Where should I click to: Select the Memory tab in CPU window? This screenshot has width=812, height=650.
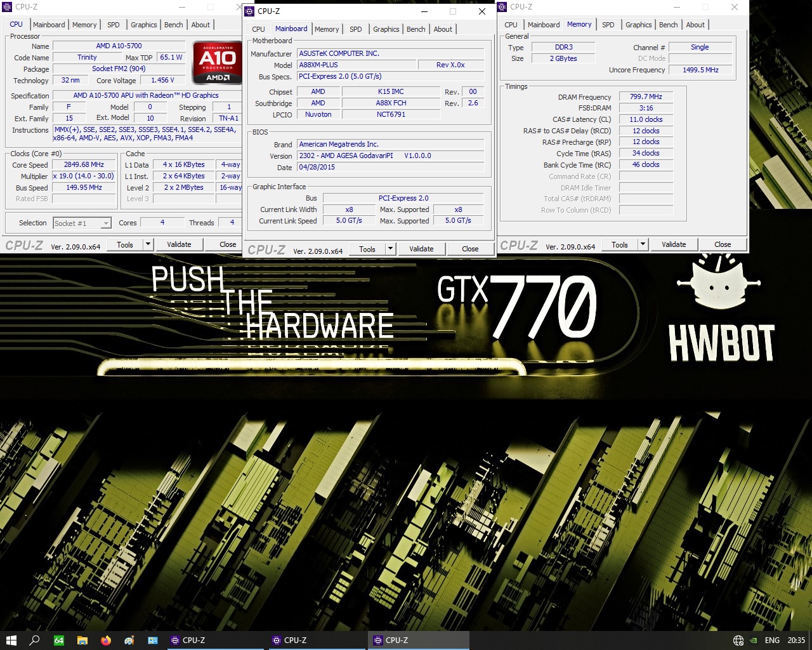coord(84,25)
